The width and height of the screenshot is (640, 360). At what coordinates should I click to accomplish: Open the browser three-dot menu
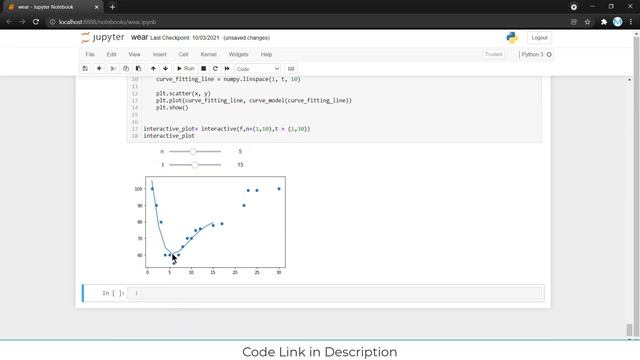pos(631,22)
